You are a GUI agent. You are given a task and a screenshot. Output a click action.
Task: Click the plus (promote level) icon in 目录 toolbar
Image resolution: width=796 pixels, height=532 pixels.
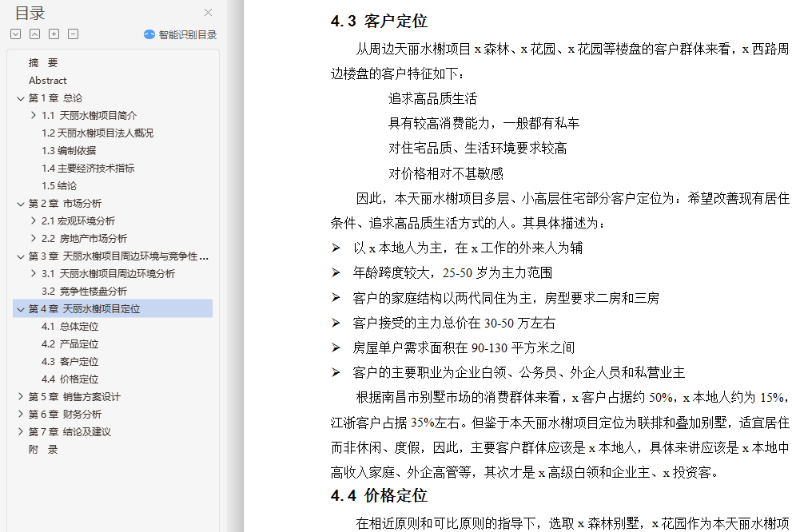[x=54, y=34]
